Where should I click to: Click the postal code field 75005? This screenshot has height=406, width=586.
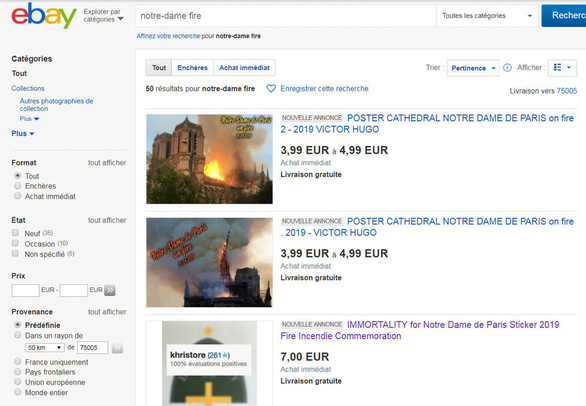click(x=93, y=348)
